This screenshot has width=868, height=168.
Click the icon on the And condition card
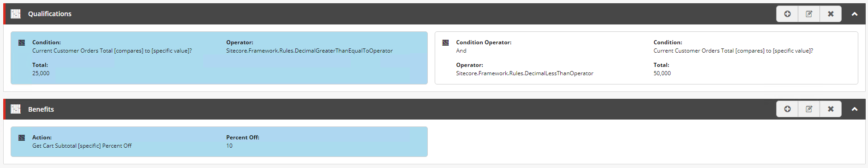coord(445,42)
